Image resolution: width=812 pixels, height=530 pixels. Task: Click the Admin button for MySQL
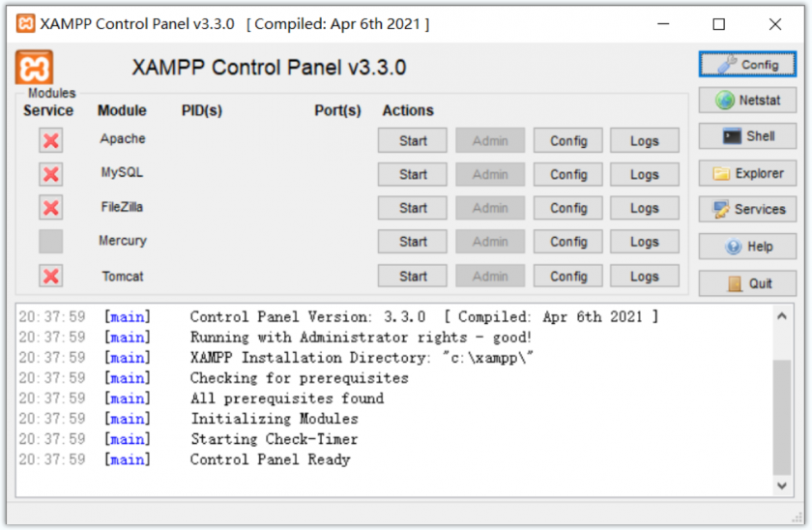(x=490, y=174)
